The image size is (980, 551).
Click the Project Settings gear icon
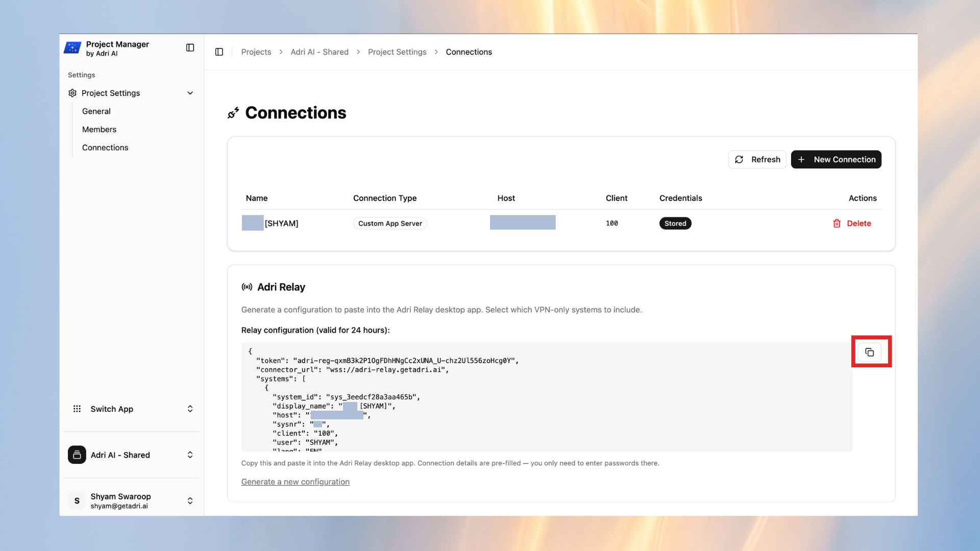(x=72, y=93)
